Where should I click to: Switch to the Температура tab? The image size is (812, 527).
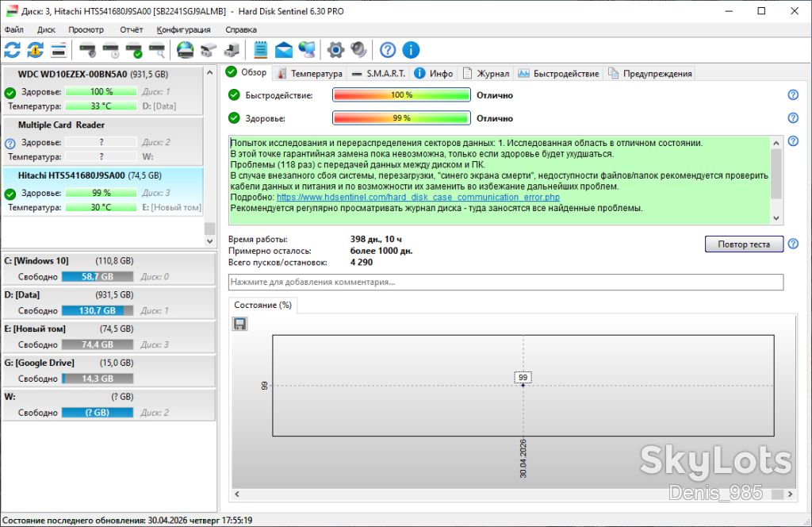pos(310,74)
